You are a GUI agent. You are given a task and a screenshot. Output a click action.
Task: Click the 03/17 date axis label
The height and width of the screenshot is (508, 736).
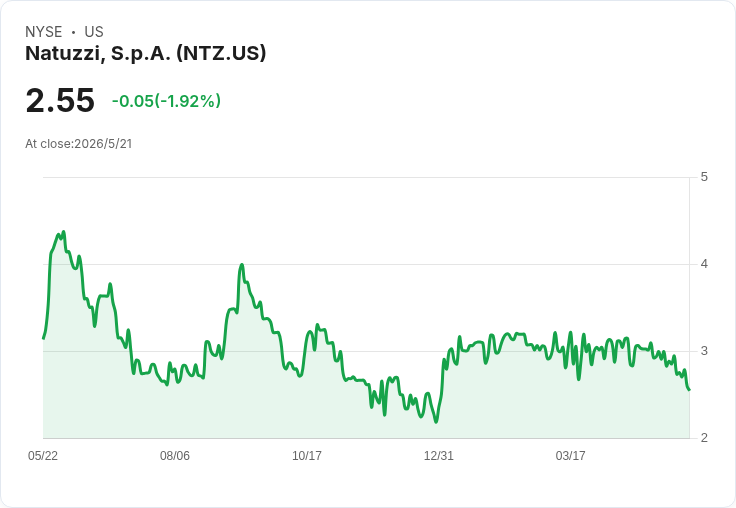[570, 455]
